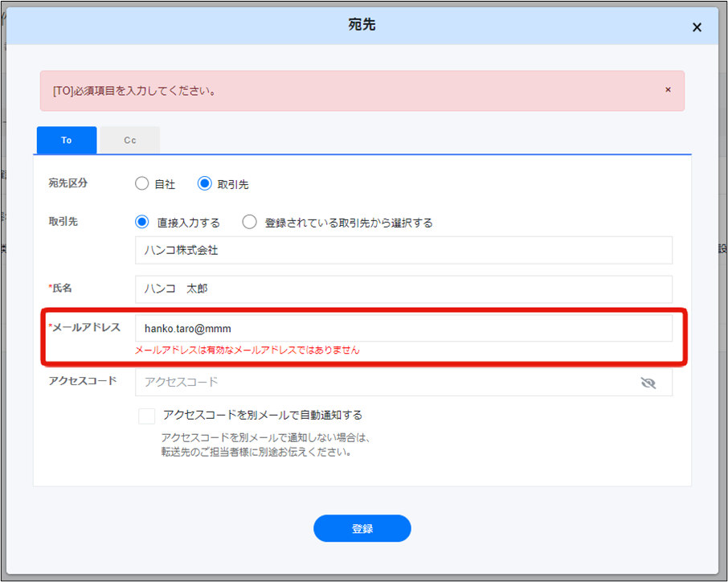Viewport: 728px width, 582px height.
Task: Dismiss the [TO] required field alert
Action: 668,90
